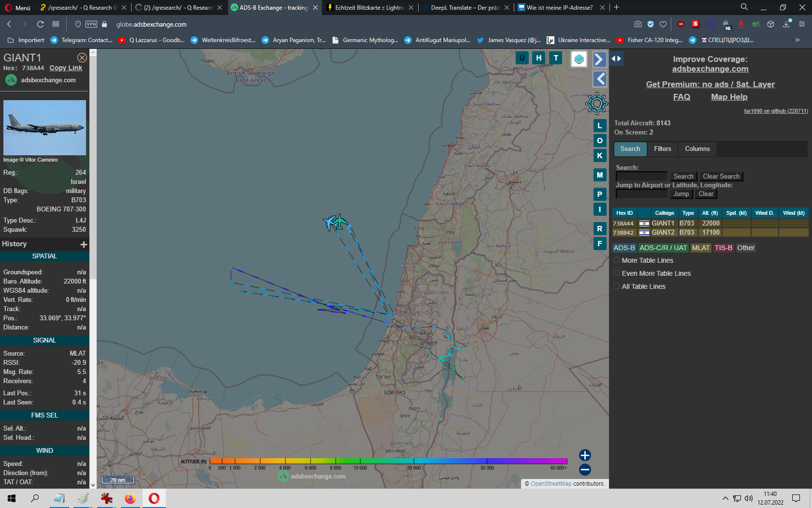The image size is (812, 508).
Task: Open the map settings gear icon
Action: [597, 104]
